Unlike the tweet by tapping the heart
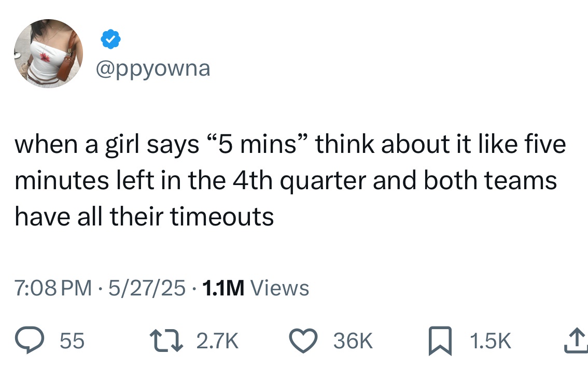This screenshot has width=588, height=382. (303, 341)
